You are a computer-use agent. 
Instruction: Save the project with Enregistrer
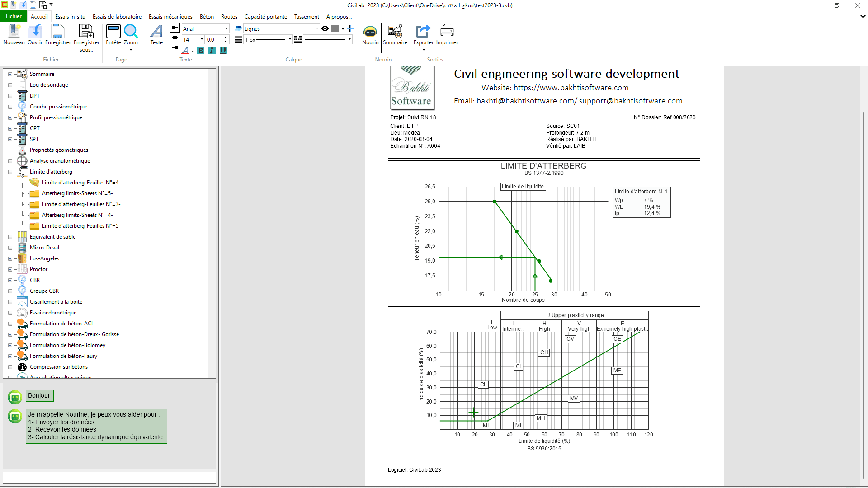(x=58, y=34)
